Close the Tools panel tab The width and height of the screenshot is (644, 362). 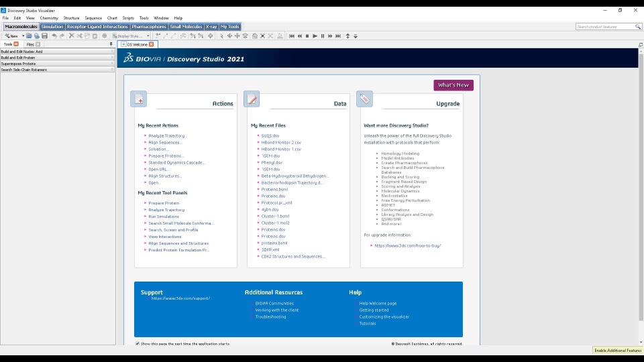click(16, 44)
